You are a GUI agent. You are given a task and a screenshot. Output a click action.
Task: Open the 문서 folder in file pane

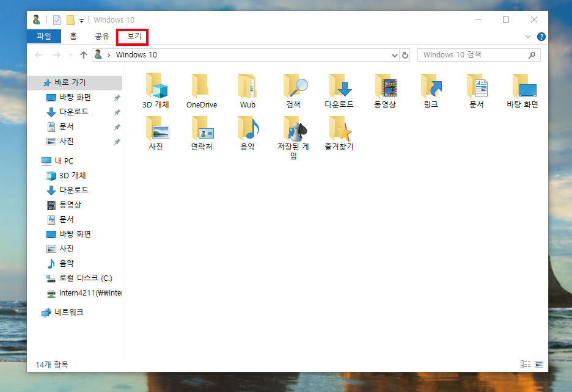point(477,90)
